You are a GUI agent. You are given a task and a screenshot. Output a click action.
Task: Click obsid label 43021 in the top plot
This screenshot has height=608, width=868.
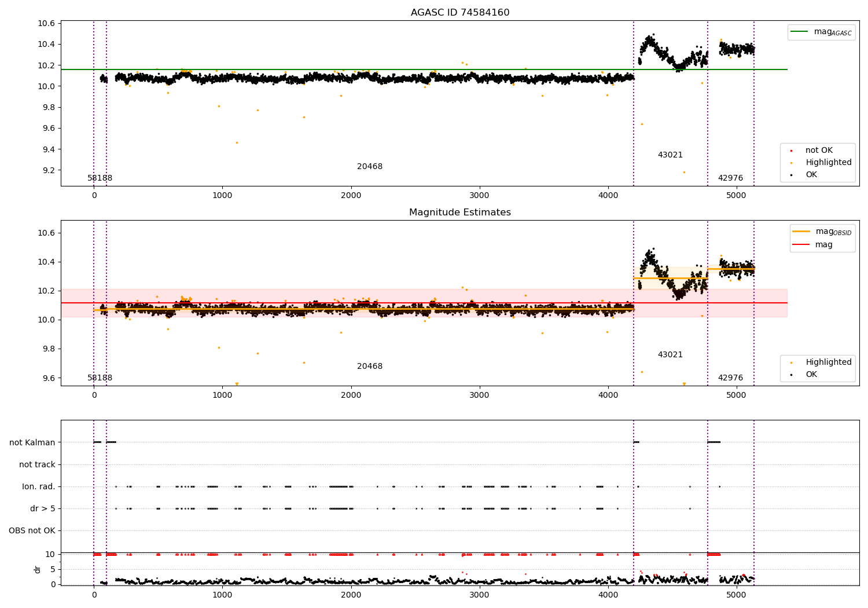point(670,155)
